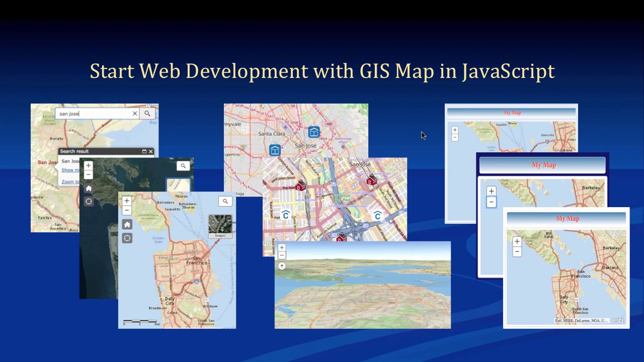Open the search icon on the San Francisco street map
Image resolution: width=644 pixels, height=362 pixels.
(x=225, y=201)
